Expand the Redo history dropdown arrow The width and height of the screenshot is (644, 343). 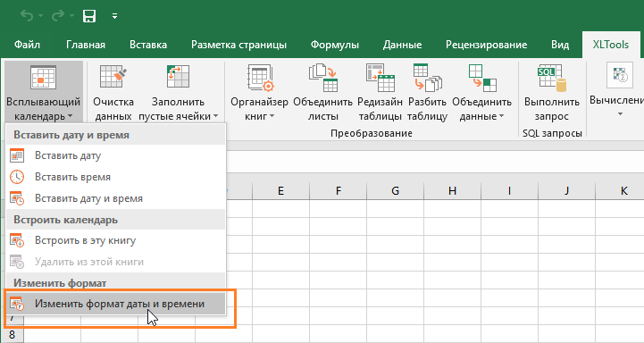tap(71, 16)
